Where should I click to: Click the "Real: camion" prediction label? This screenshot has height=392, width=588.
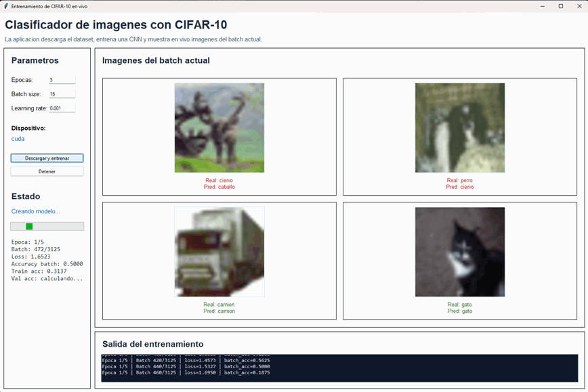point(218,305)
